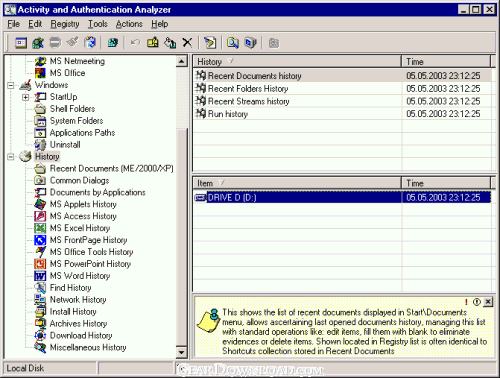Select the MS Netmeeting icon in tree
Viewport: 500px width, 378px height.
[x=40, y=61]
